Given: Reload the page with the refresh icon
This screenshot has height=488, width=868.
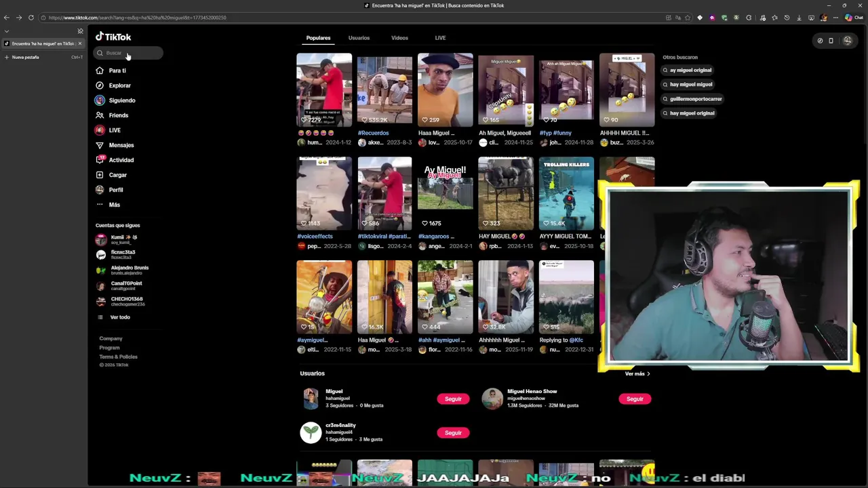Looking at the screenshot, I should pyautogui.click(x=31, y=18).
